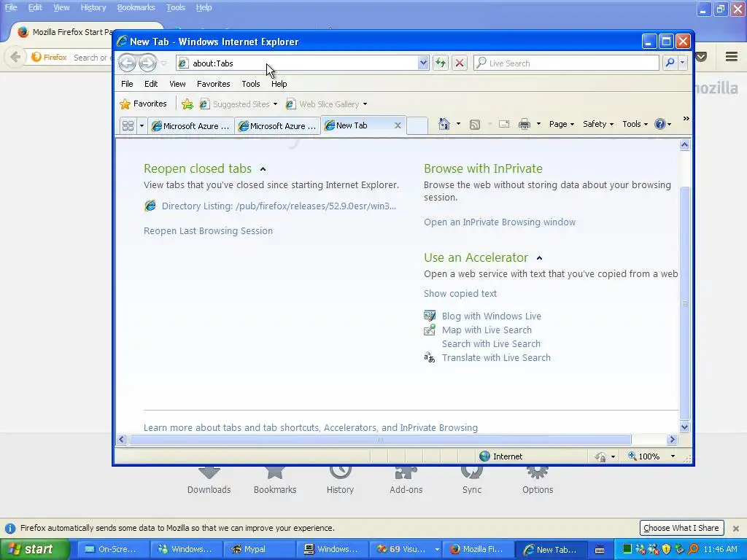Switch to Mypal taskbar button
747x560 pixels.
tap(259, 549)
